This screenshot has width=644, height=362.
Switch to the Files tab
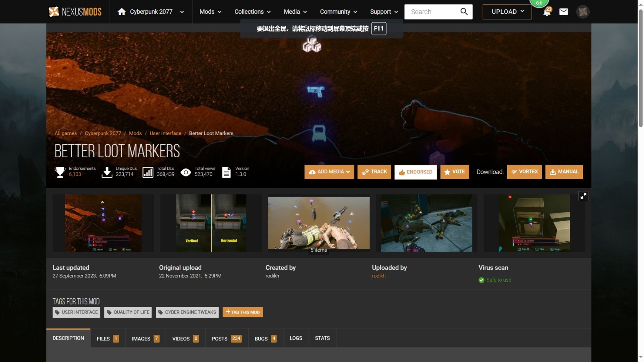[108, 339]
